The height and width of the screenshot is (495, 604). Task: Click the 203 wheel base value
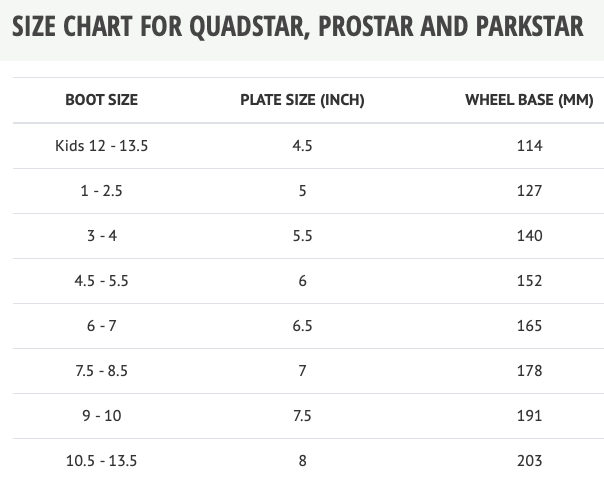click(530, 461)
